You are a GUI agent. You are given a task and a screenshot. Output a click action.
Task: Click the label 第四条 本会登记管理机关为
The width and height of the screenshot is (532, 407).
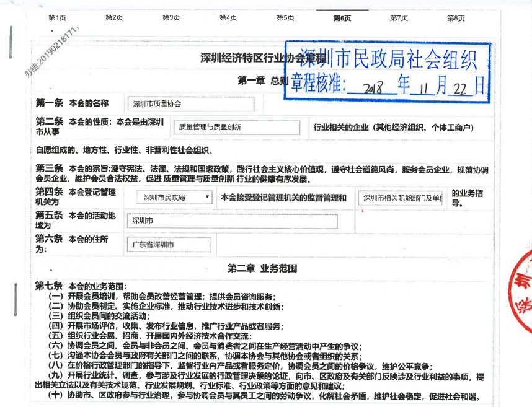click(76, 197)
